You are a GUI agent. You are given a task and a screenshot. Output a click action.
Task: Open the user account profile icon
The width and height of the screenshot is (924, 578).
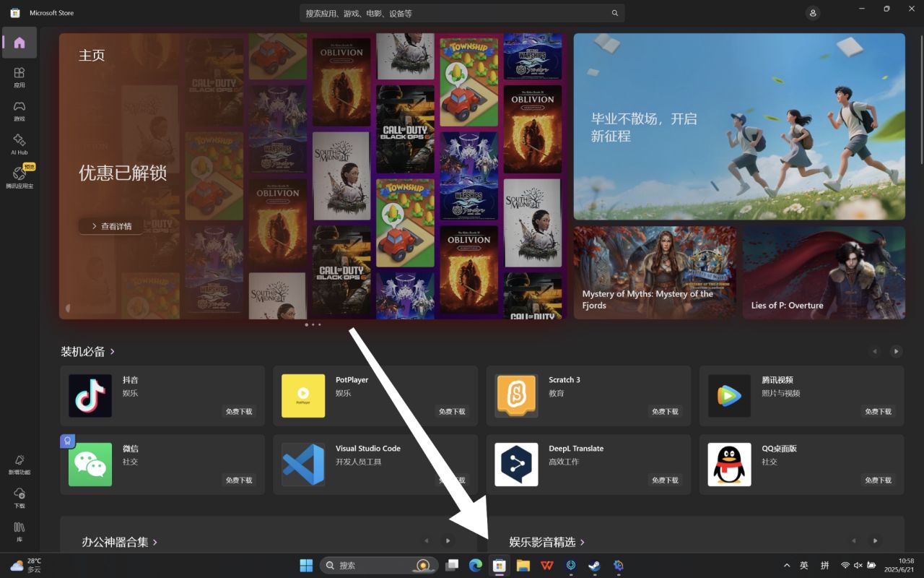click(x=814, y=13)
